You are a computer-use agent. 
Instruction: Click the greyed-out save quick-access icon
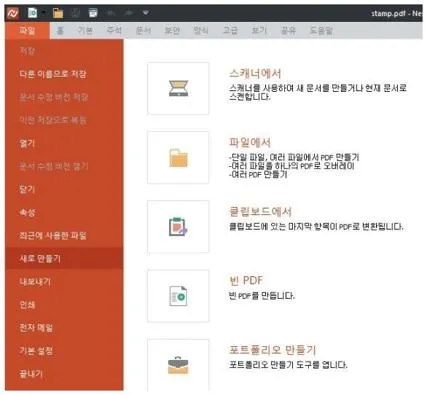[76, 13]
